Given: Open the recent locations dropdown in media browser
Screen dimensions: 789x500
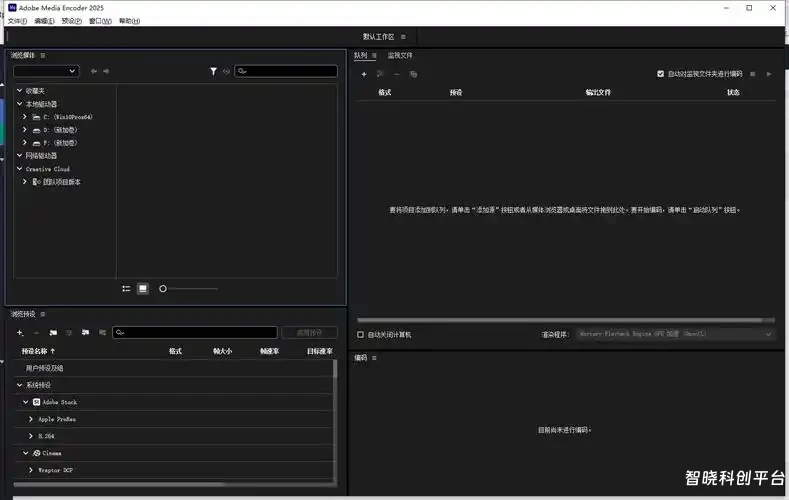Looking at the screenshot, I should point(46,71).
